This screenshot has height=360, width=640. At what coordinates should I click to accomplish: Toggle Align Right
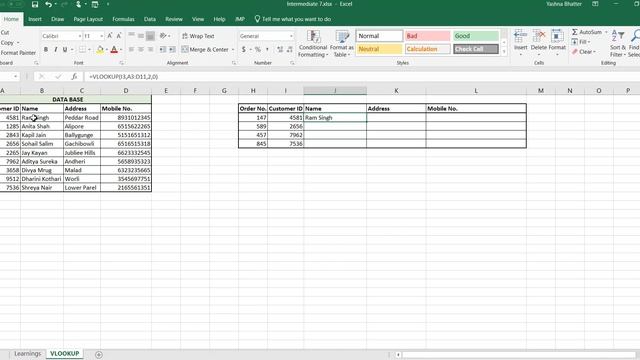pyautogui.click(x=150, y=49)
